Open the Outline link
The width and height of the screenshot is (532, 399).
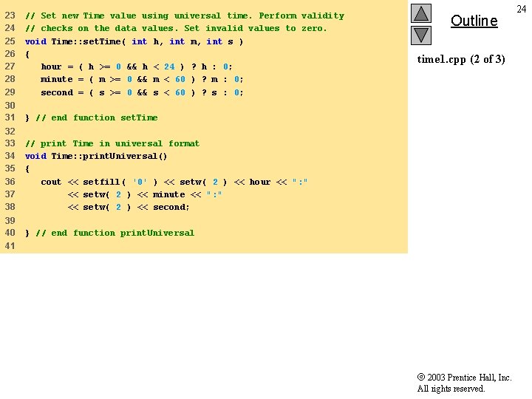pyautogui.click(x=474, y=21)
